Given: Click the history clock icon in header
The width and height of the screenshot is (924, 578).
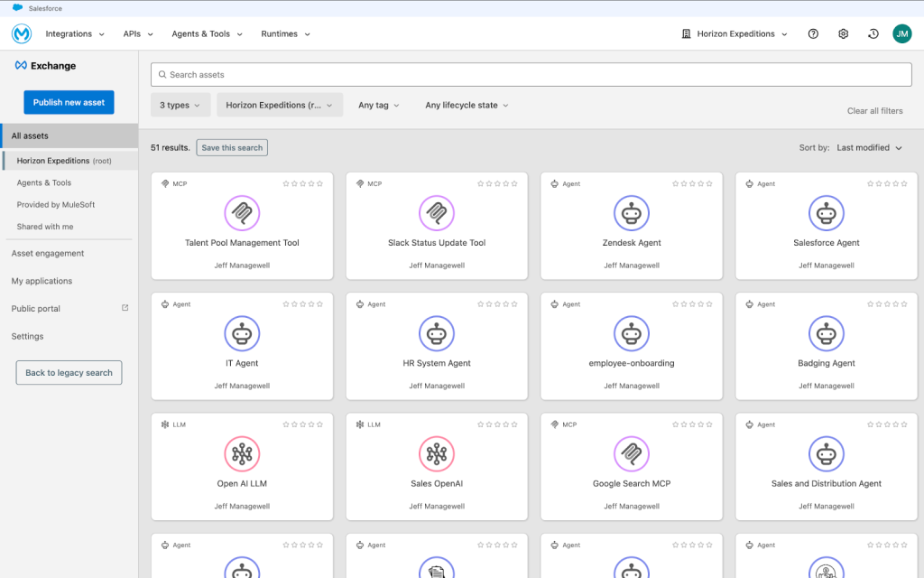Looking at the screenshot, I should [x=873, y=34].
